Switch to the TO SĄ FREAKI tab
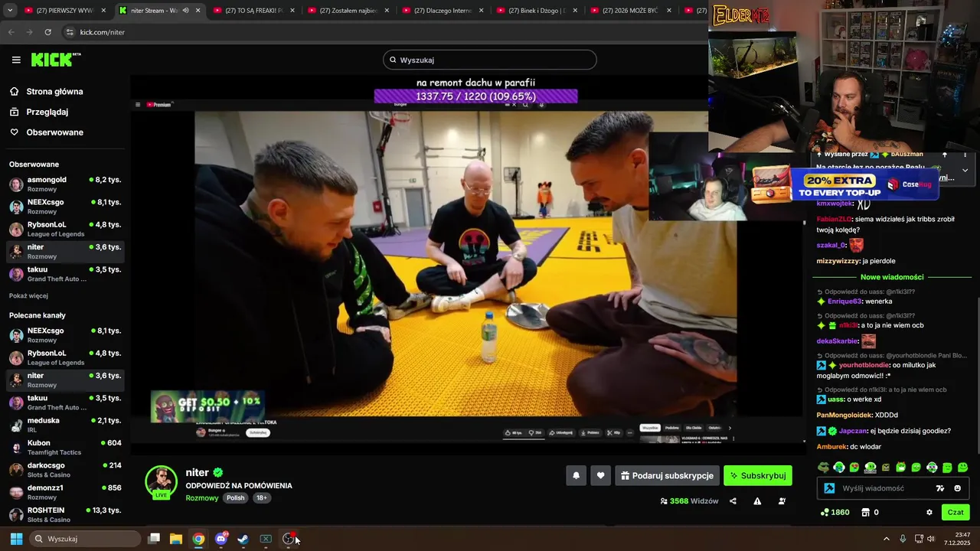The width and height of the screenshot is (980, 551). pos(253,11)
